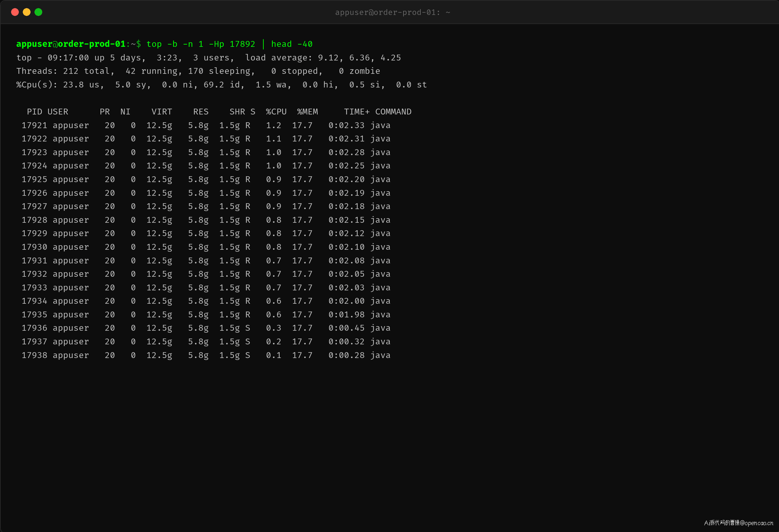Click the COMMAND column header

click(393, 112)
